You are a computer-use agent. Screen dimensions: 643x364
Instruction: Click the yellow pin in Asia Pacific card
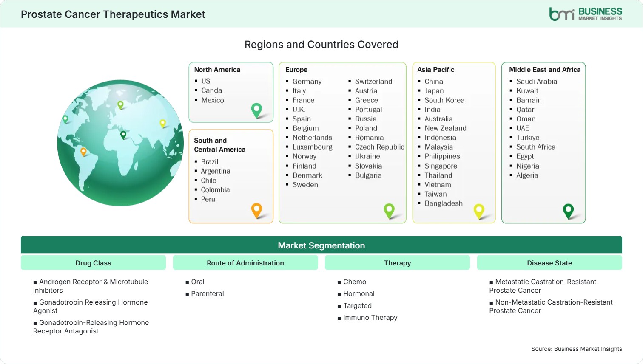pos(479,212)
